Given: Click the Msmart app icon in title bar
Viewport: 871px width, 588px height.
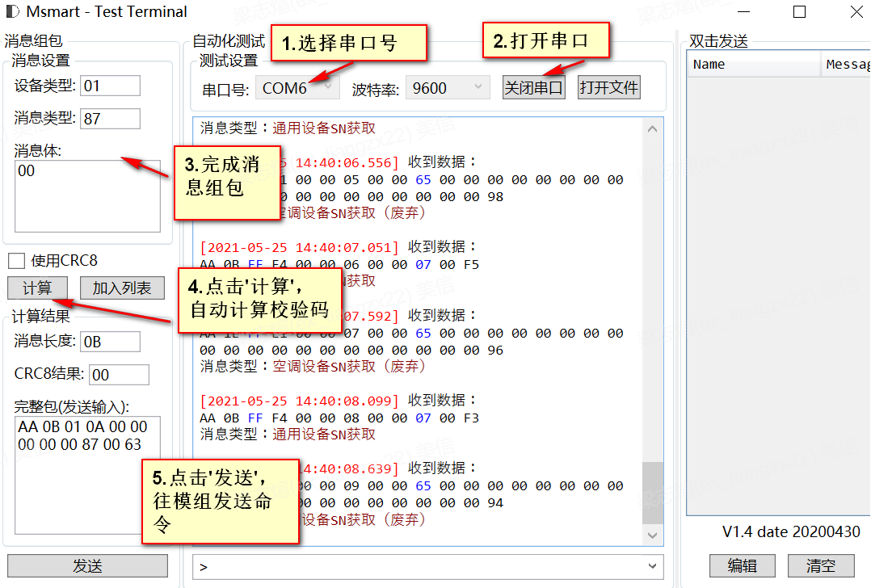Looking at the screenshot, I should tap(12, 11).
